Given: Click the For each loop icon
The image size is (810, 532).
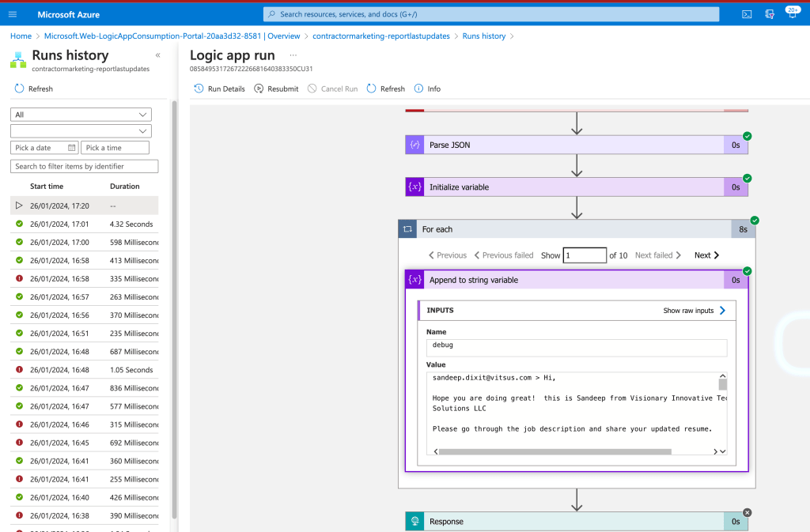Looking at the screenshot, I should (x=407, y=229).
